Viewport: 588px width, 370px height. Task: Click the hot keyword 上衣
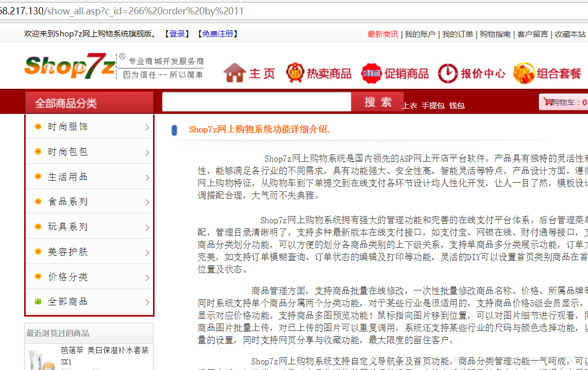click(x=409, y=106)
